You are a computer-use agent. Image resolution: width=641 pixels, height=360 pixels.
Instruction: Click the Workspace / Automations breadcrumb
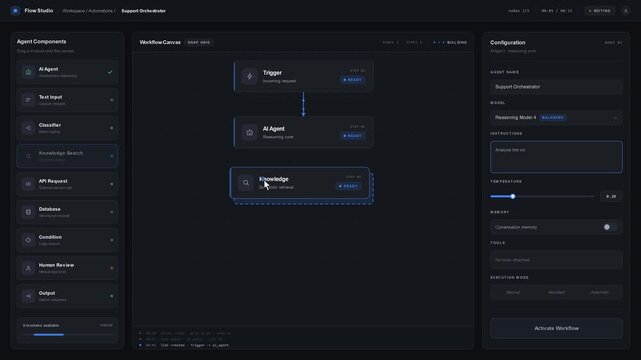(89, 11)
